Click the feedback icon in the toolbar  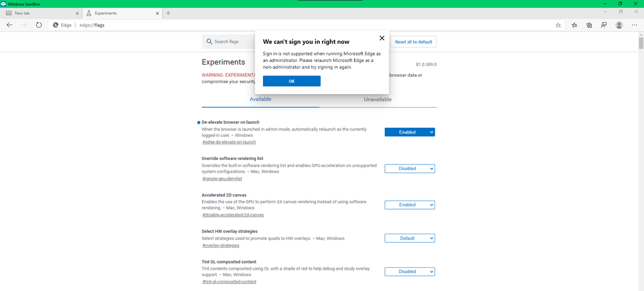coord(604,25)
